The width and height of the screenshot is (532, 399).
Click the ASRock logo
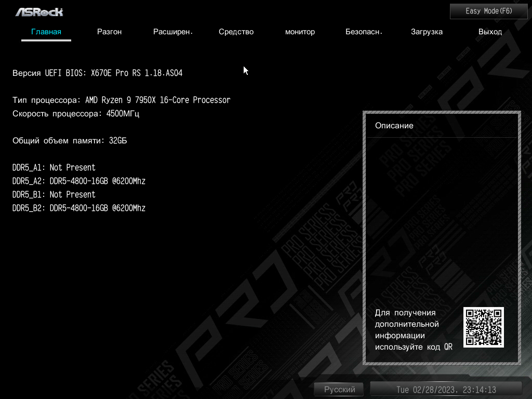click(x=39, y=12)
